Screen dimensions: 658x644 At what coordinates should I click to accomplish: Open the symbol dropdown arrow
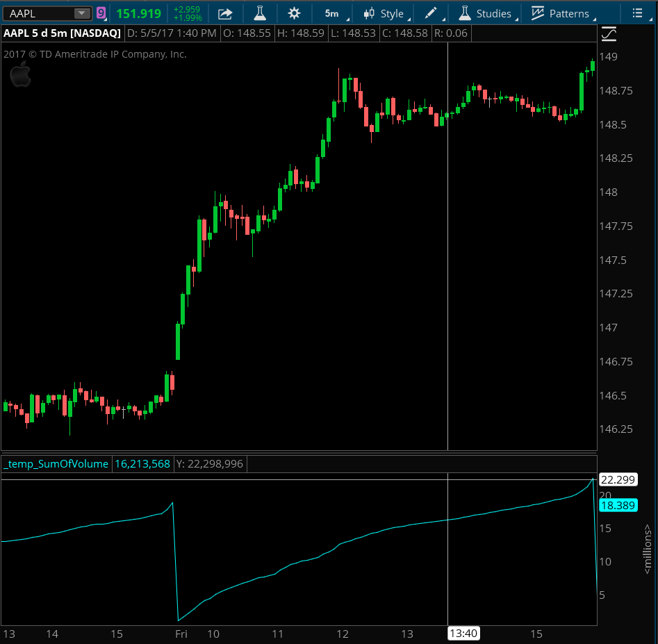pyautogui.click(x=82, y=13)
